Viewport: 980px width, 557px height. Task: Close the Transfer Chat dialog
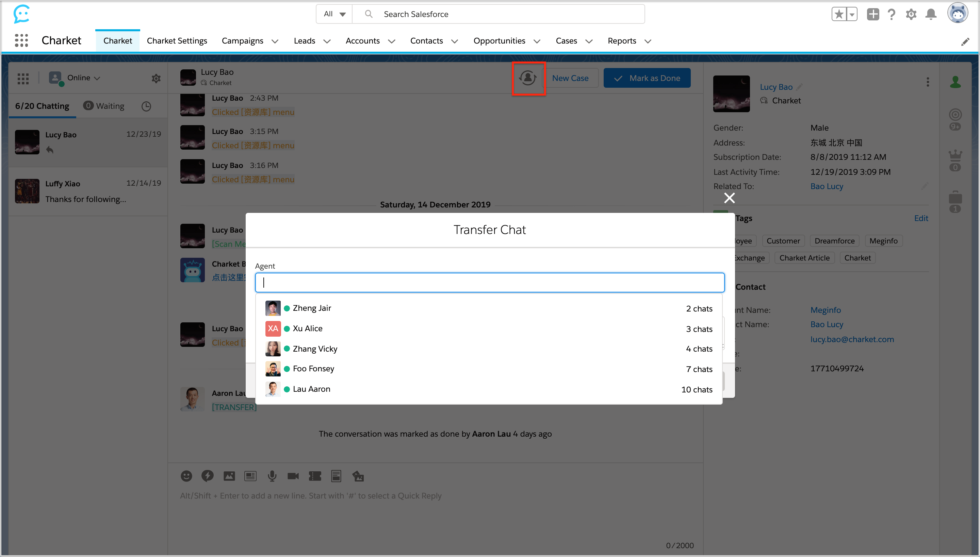729,198
